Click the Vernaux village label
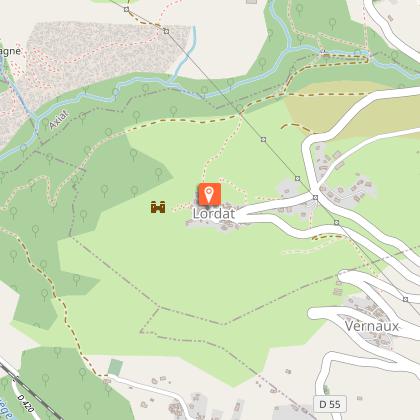This screenshot has width=420, height=420. click(x=372, y=326)
